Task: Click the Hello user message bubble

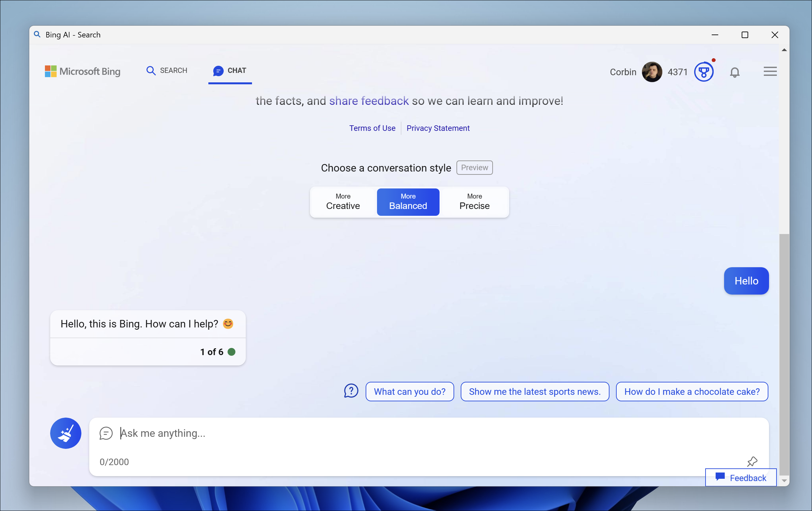Action: click(x=746, y=281)
